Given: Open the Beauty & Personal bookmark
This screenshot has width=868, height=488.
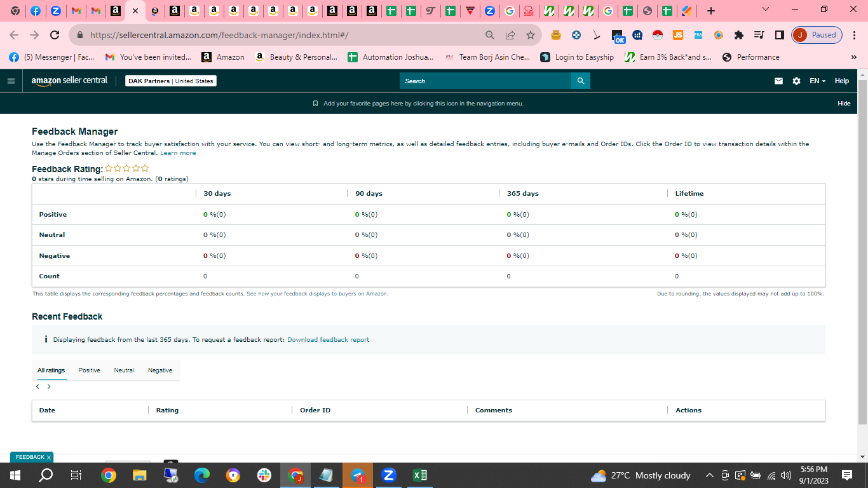Looking at the screenshot, I should tap(295, 57).
